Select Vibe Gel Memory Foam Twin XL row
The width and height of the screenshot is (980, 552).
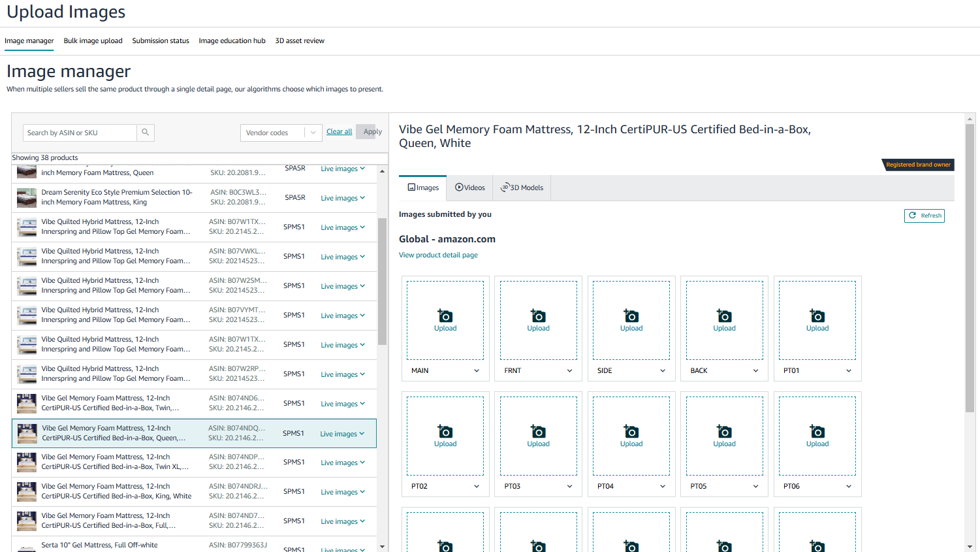pyautogui.click(x=195, y=462)
